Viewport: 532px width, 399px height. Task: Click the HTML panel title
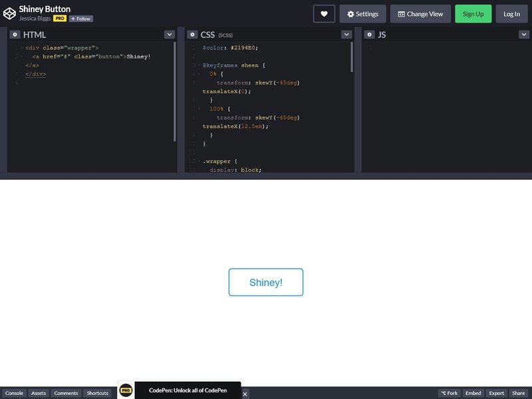[35, 35]
